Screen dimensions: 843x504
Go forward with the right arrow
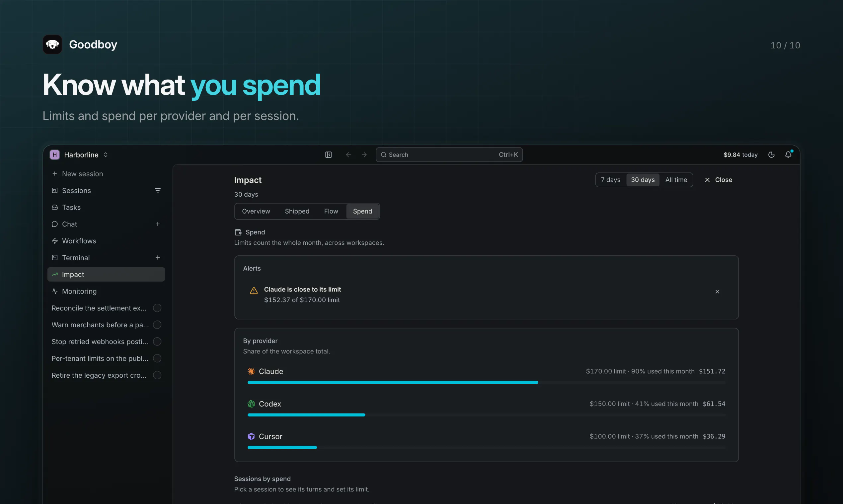(364, 155)
